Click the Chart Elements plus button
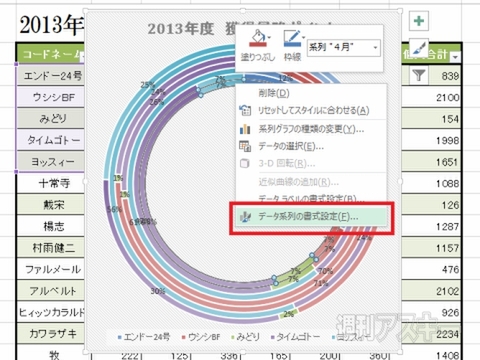Screen dimensions: 480x360 click(419, 21)
